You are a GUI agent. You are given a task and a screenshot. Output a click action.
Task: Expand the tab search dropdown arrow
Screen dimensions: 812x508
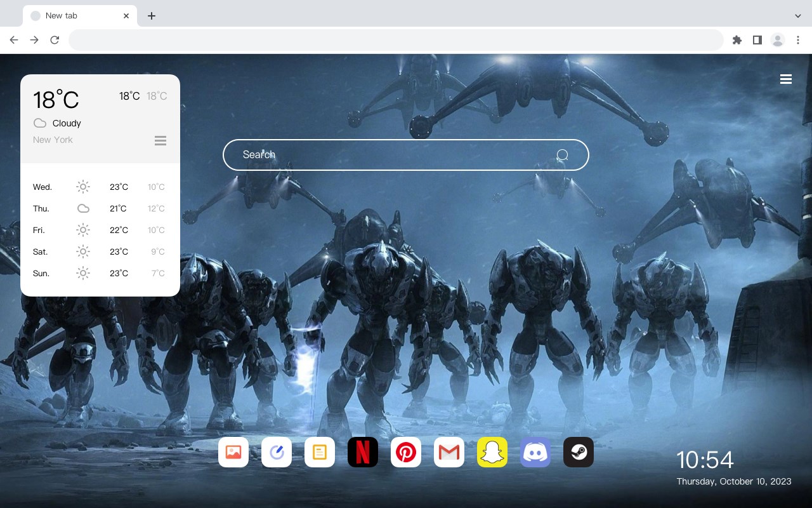click(x=798, y=16)
